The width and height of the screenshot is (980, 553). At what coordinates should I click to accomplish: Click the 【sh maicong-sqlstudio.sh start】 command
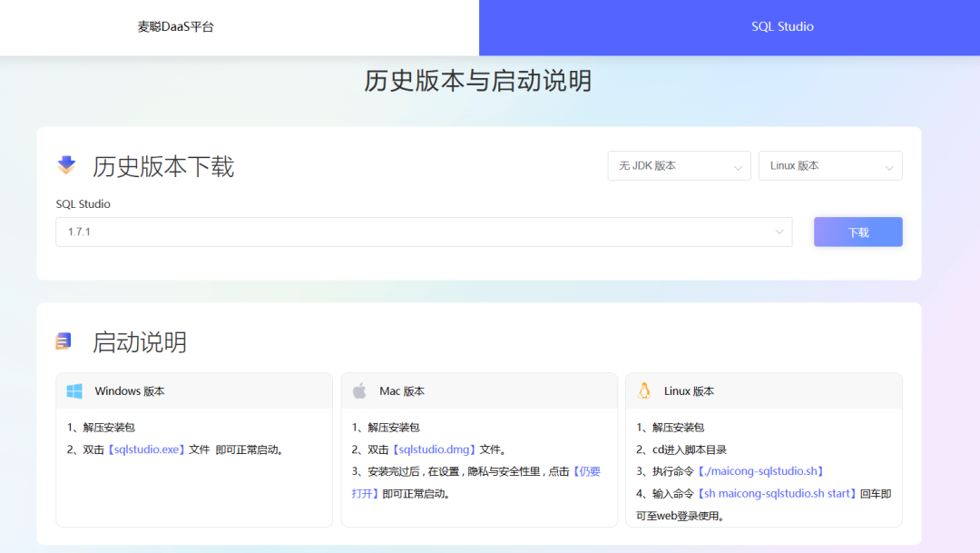777,494
